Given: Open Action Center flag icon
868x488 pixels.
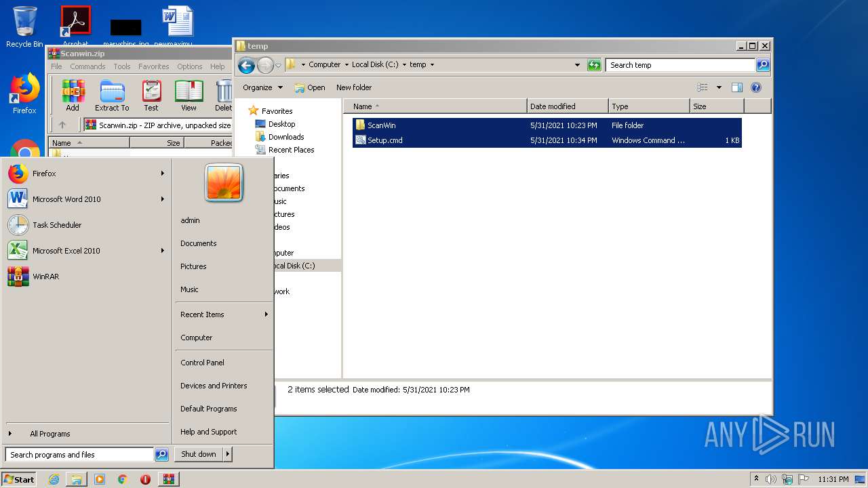Looking at the screenshot, I should pos(804,479).
